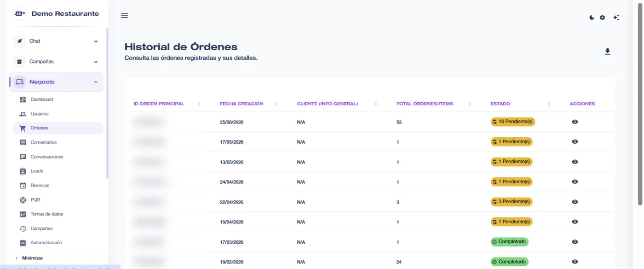
Task: Open Leads menu item
Action: tap(58, 171)
